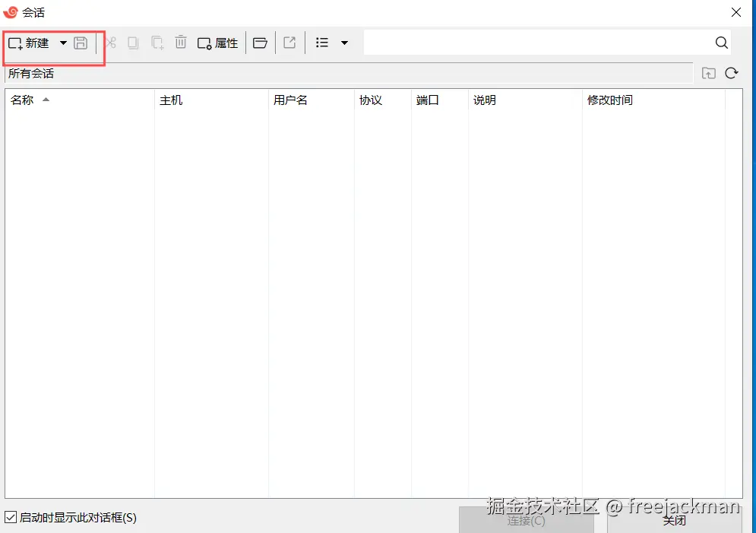The image size is (756, 533).
Task: Select the scissors cut icon
Action: point(110,43)
